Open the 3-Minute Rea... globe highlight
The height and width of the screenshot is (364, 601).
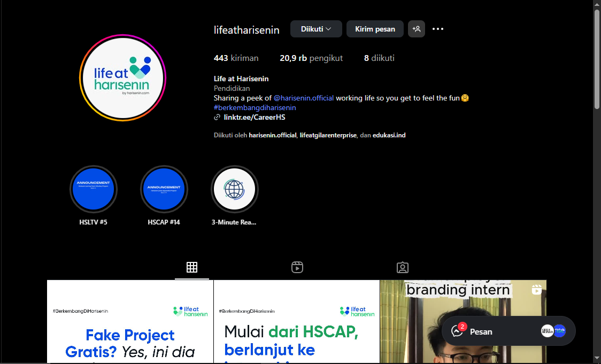pos(235,189)
